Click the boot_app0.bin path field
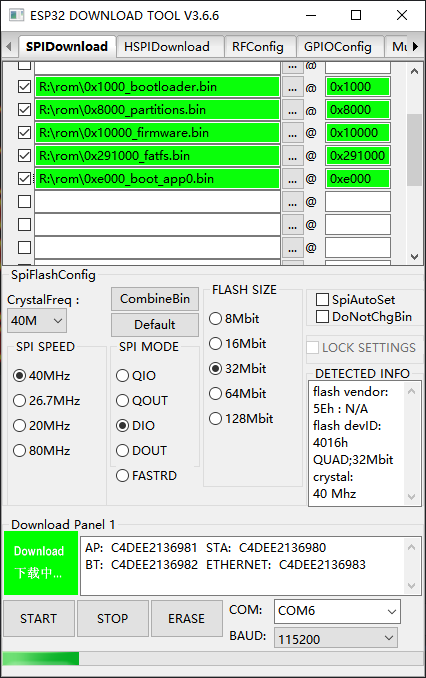426x678 pixels. tap(157, 179)
